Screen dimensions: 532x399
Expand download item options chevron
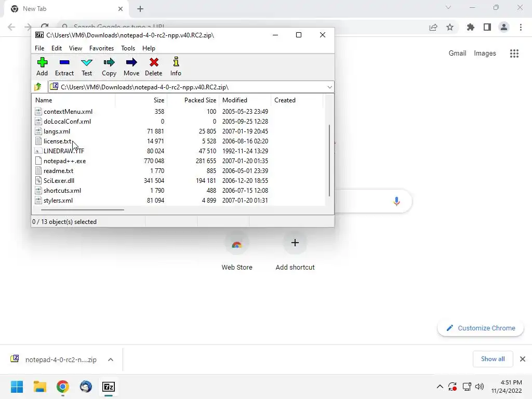[x=111, y=360]
